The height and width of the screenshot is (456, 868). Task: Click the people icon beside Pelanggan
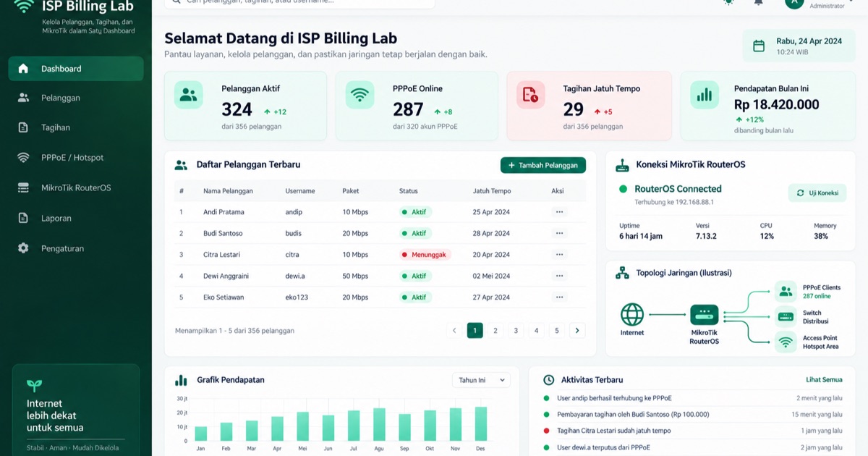[23, 98]
